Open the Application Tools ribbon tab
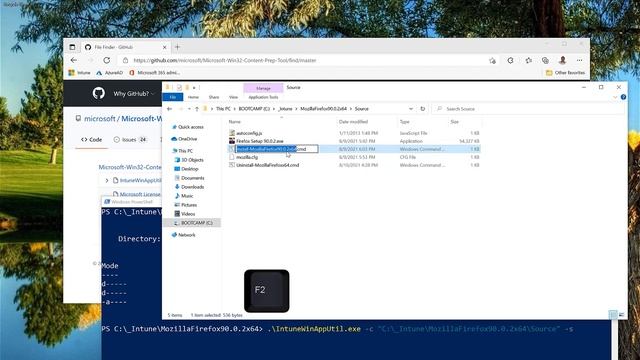Image resolution: width=640 pixels, height=360 pixels. pyautogui.click(x=263, y=97)
